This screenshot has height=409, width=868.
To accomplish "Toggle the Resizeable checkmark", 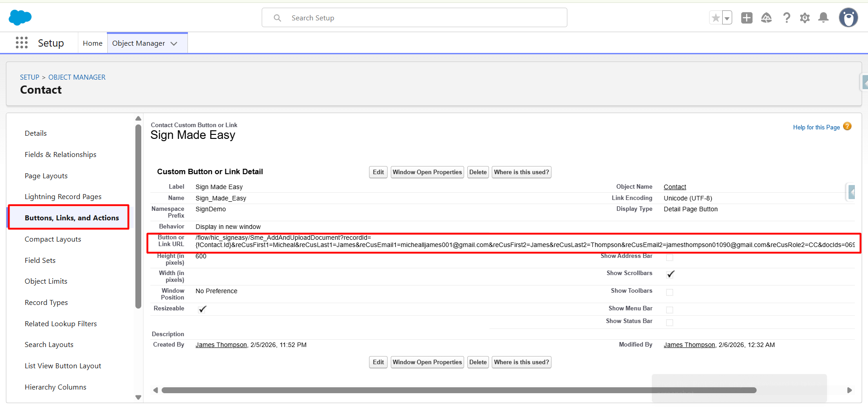I will coord(202,309).
